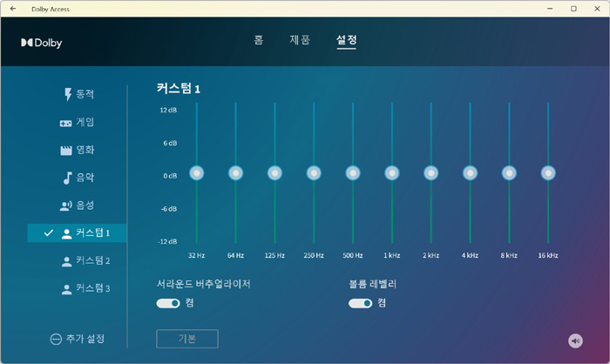The width and height of the screenshot is (610, 364).
Task: Open 커스텀 2 profile icon
Action: [66, 260]
